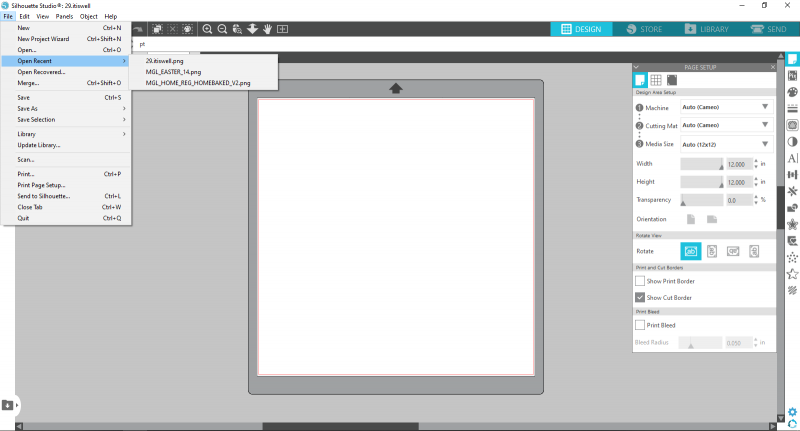This screenshot has height=431, width=800.
Task: Open the Machine dropdown
Action: coord(726,107)
